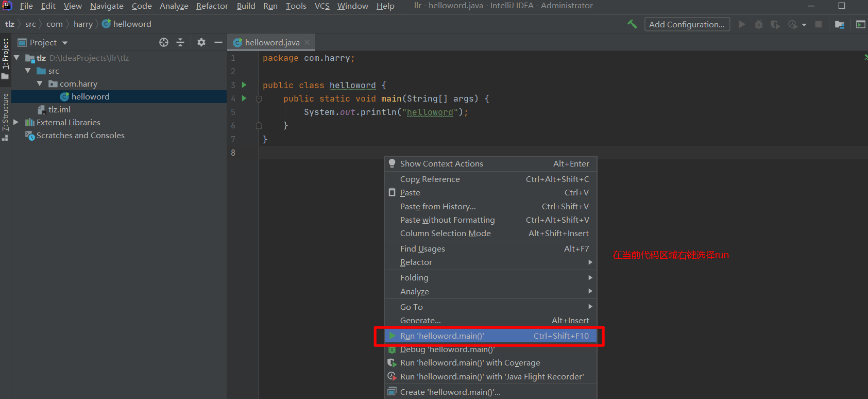Screen dimensions: 868x399
Task: Choose Paste from History...
Action: [x=491, y=207]
